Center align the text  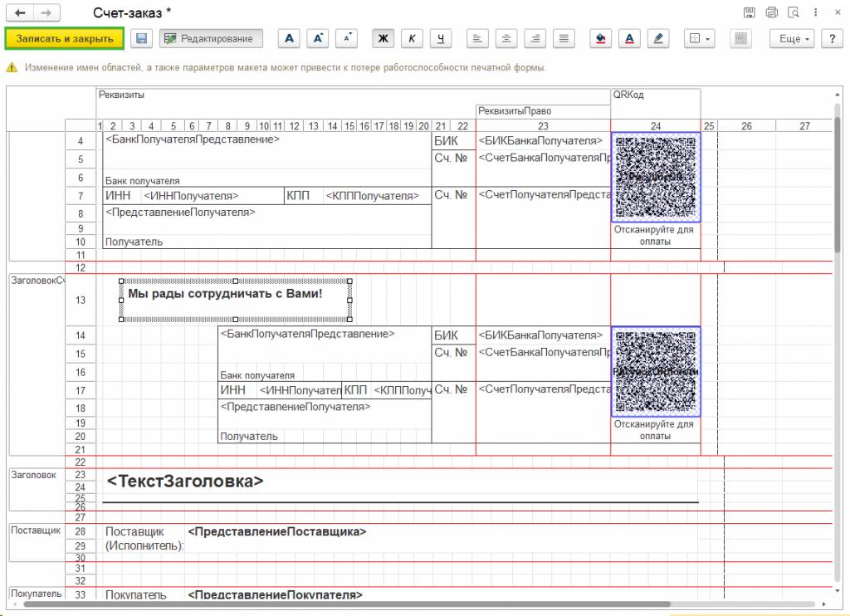coord(506,38)
